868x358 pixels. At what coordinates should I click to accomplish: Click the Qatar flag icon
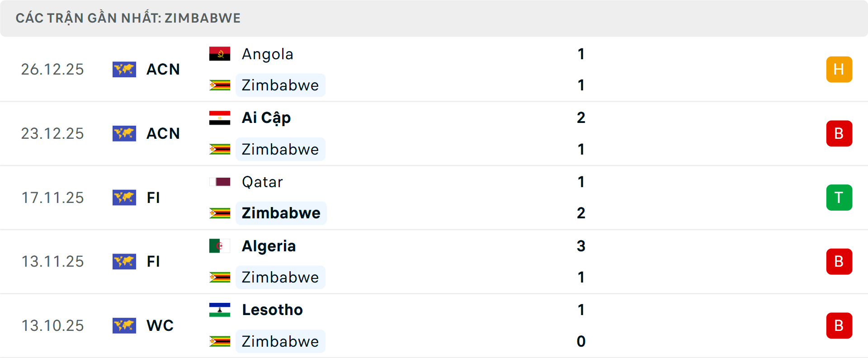tap(220, 182)
